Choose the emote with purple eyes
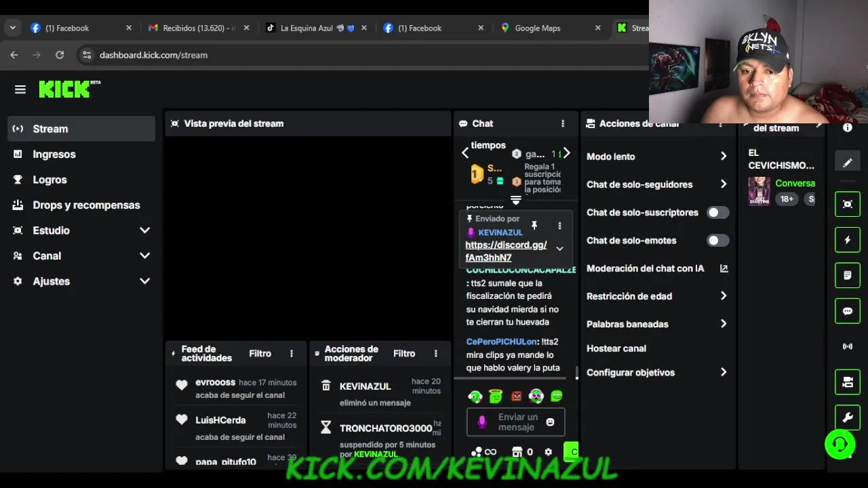The width and height of the screenshot is (868, 488). click(x=536, y=396)
